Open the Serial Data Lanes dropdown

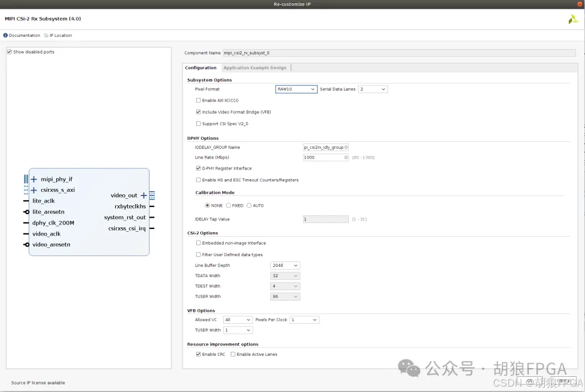point(373,89)
